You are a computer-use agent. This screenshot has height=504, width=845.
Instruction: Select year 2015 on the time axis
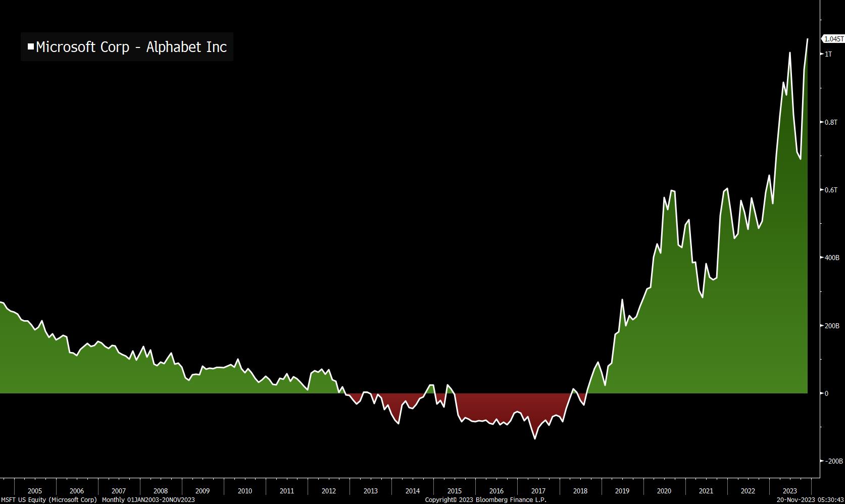click(455, 491)
